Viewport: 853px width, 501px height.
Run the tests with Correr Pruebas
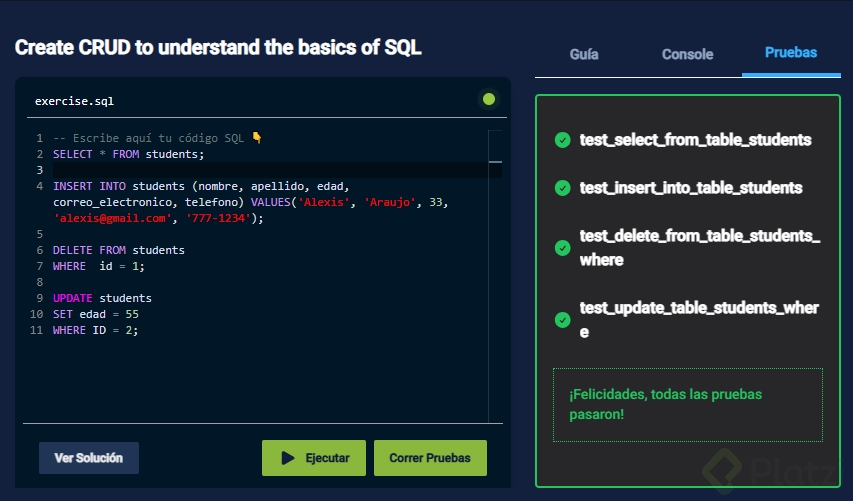(x=430, y=458)
